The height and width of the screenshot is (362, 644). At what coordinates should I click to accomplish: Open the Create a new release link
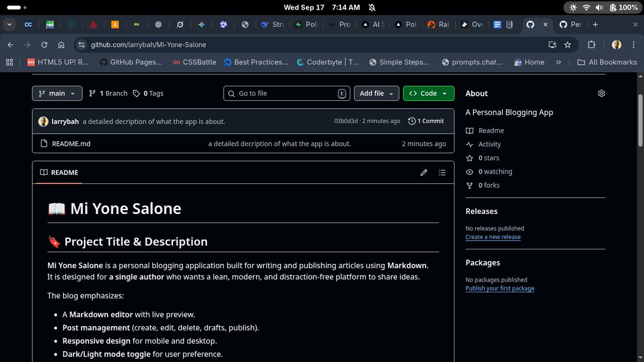coord(493,237)
